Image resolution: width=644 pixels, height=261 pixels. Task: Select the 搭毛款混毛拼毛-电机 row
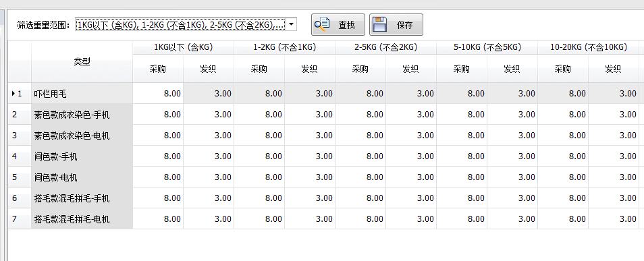82,219
